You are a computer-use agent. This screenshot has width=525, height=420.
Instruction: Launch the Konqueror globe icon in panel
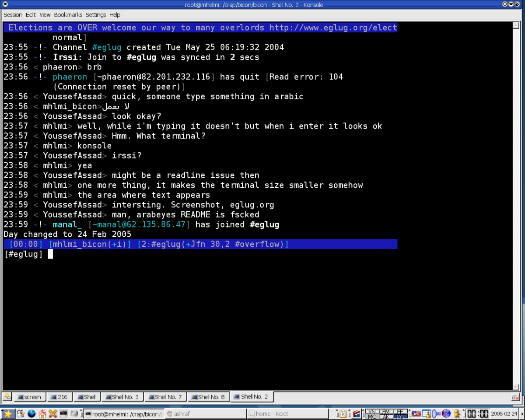point(31,413)
